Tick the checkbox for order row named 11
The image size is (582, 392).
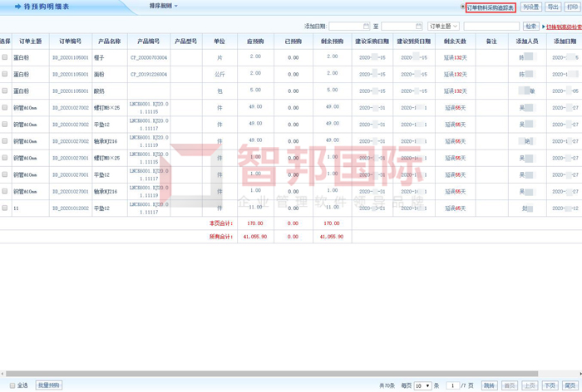[5, 208]
